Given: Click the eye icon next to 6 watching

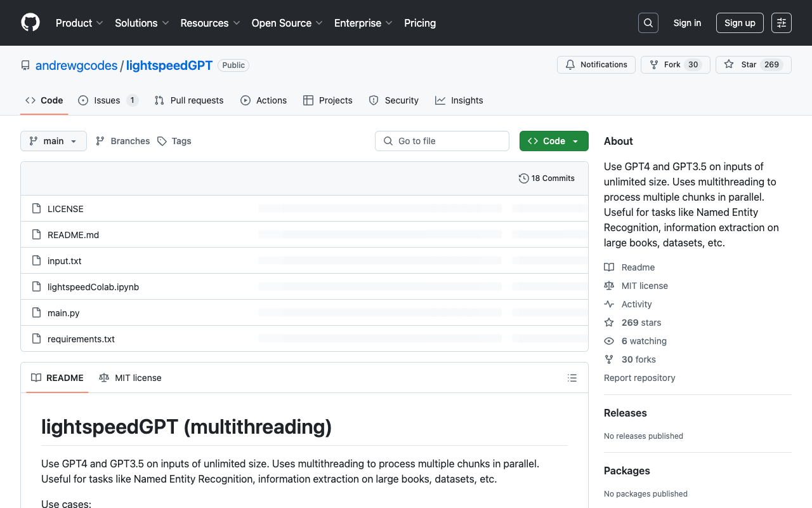Looking at the screenshot, I should tap(609, 341).
